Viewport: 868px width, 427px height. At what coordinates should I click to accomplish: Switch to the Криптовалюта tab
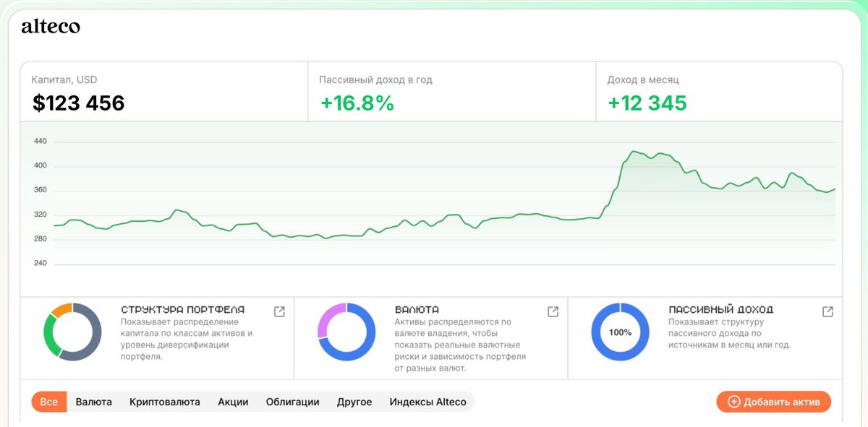[165, 402]
